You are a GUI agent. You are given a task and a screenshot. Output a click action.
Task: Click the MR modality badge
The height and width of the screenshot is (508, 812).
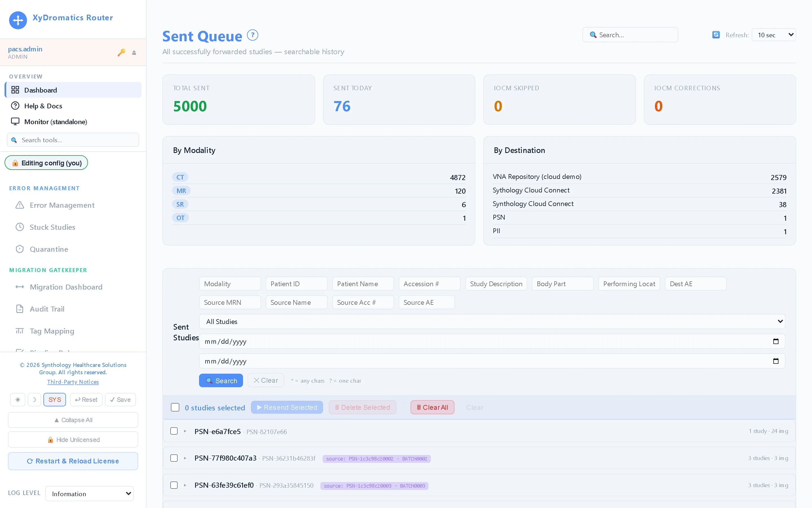pos(181,191)
